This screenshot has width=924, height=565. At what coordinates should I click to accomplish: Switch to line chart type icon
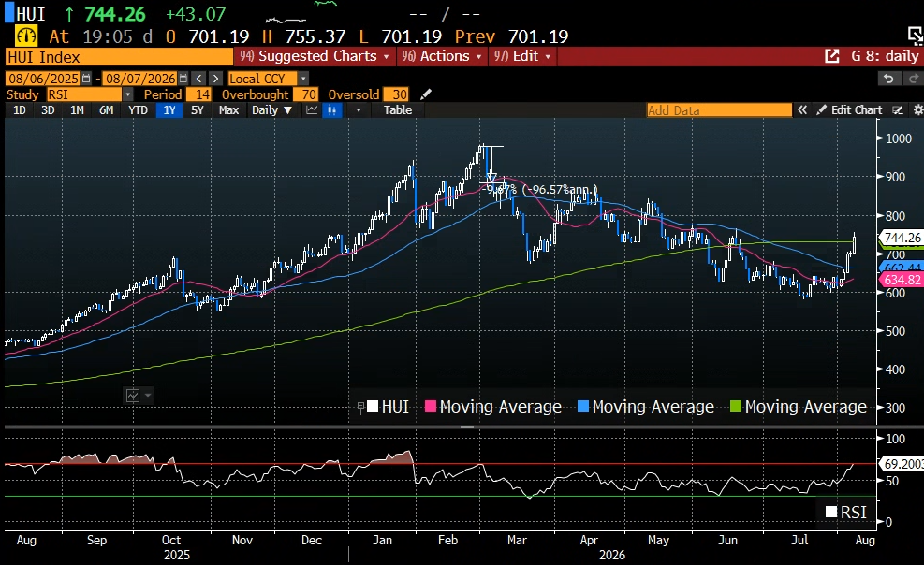pyautogui.click(x=312, y=110)
